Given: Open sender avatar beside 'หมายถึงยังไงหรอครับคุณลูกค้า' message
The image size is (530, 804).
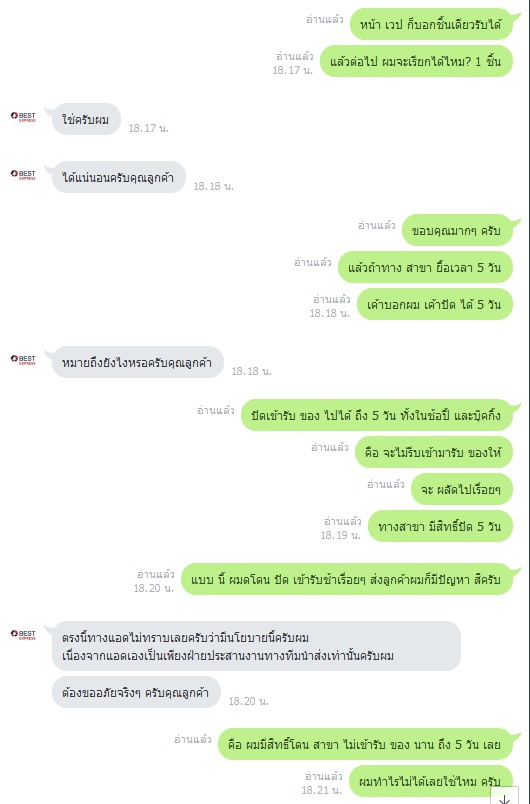Looking at the screenshot, I should click(x=23, y=359).
